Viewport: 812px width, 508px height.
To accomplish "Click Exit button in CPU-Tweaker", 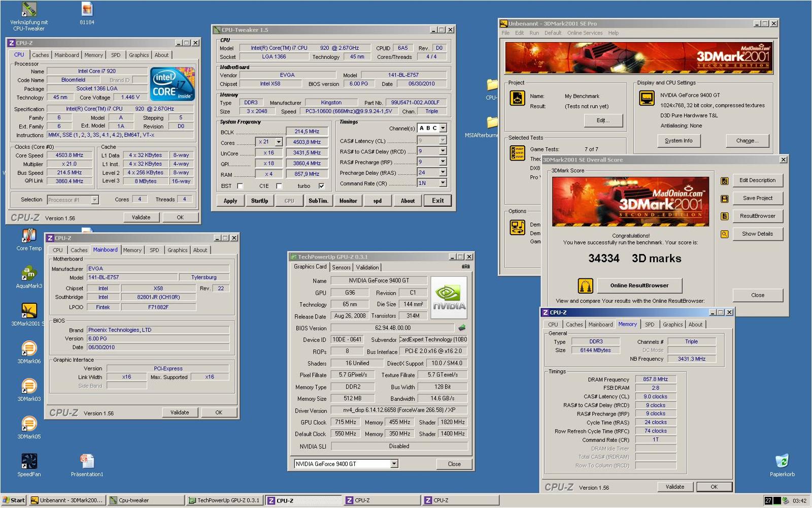I will pyautogui.click(x=438, y=201).
